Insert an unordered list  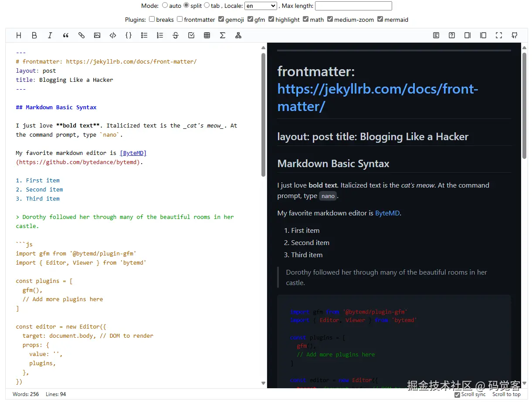(x=144, y=35)
